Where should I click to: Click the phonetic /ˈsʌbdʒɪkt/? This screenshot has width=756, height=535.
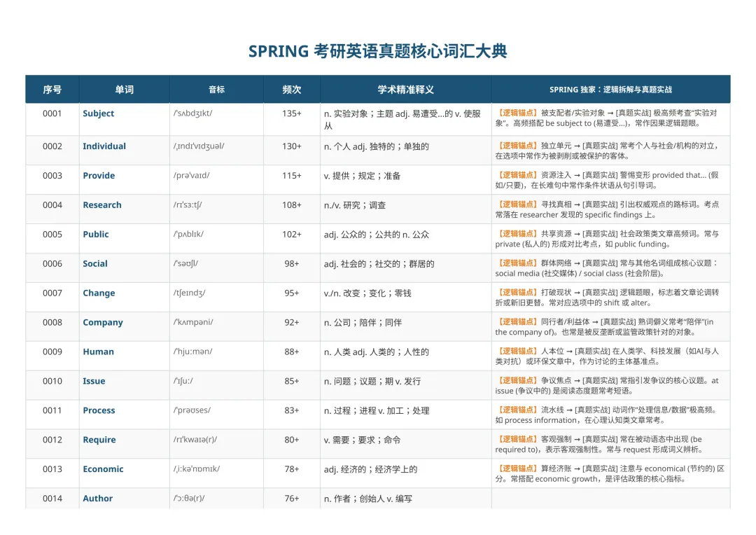pyautogui.click(x=193, y=113)
